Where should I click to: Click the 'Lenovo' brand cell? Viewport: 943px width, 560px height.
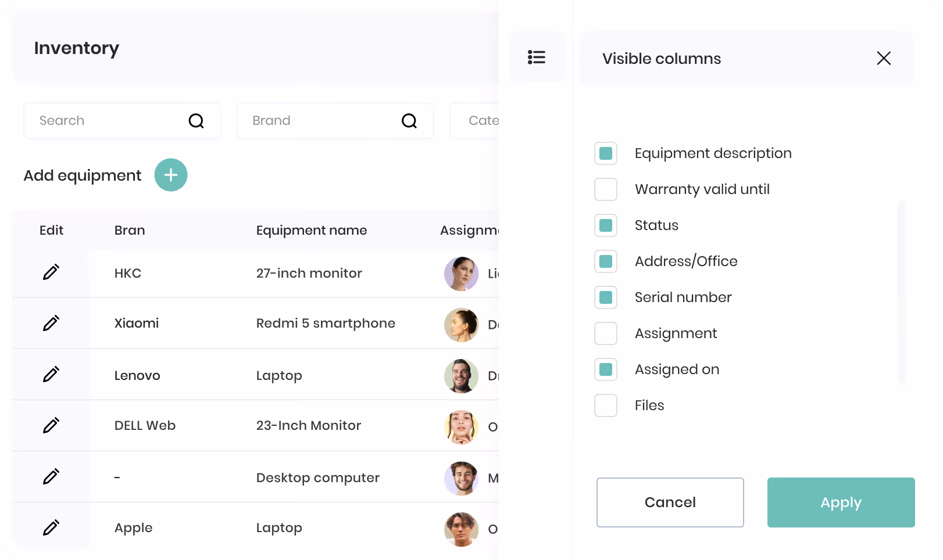click(x=137, y=375)
